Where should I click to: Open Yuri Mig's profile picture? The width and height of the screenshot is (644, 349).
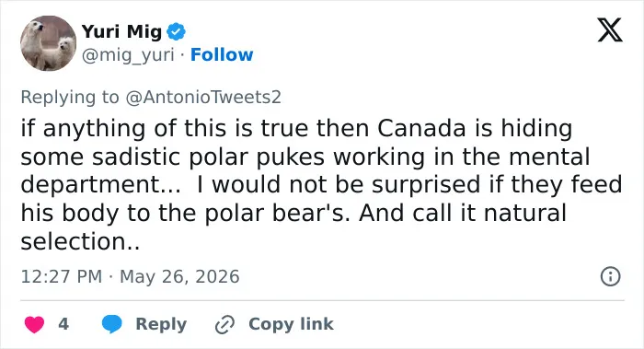point(48,43)
